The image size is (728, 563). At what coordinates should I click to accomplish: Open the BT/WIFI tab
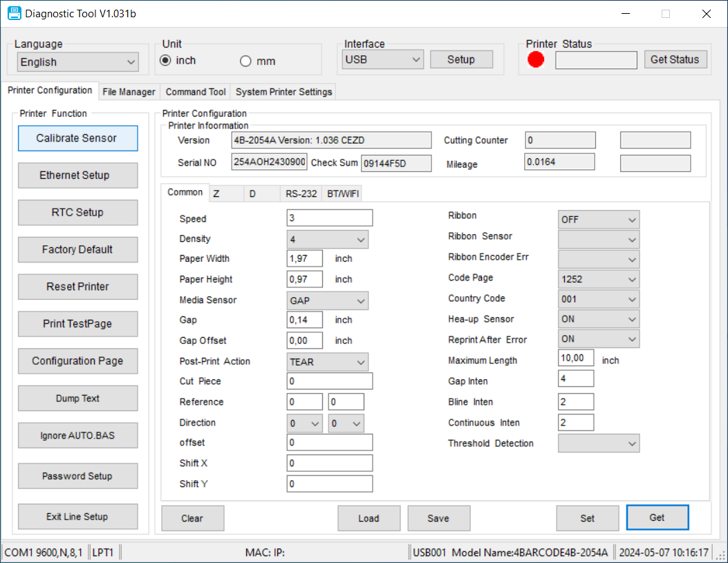pos(342,194)
